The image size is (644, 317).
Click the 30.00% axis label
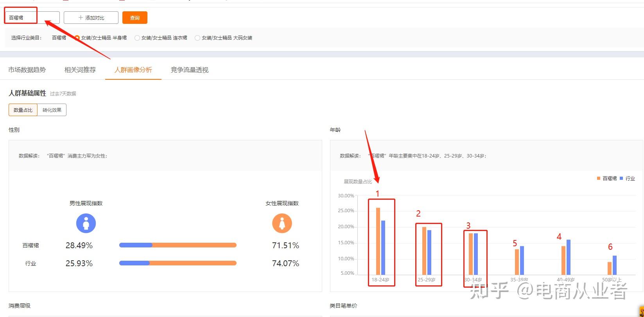point(346,195)
